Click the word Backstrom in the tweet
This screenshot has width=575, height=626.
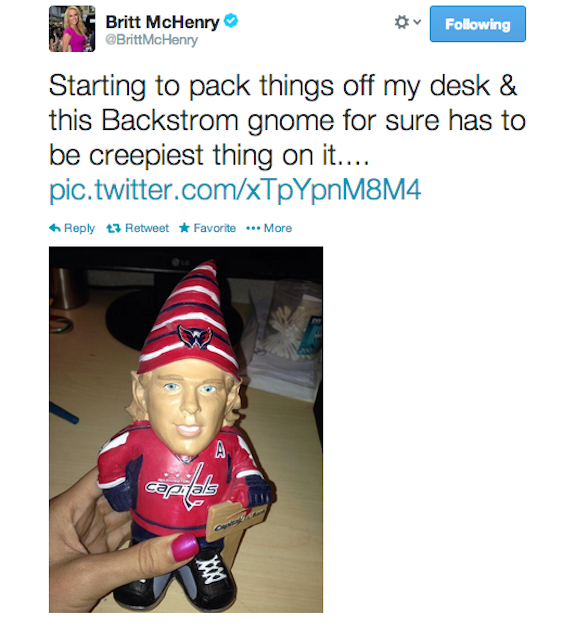[170, 120]
